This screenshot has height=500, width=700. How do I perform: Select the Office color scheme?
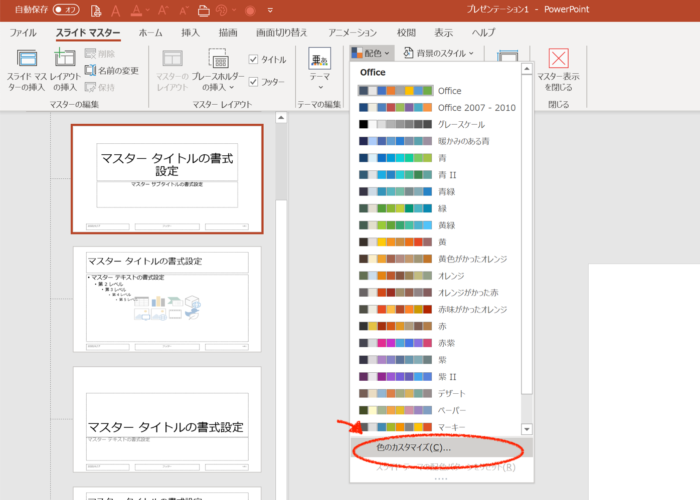pos(435,91)
